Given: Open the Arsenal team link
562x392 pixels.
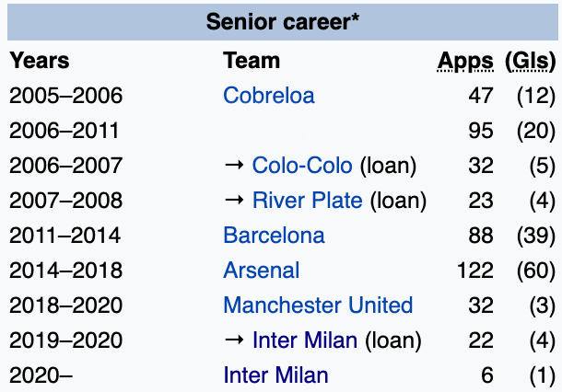Looking at the screenshot, I should tap(261, 271).
